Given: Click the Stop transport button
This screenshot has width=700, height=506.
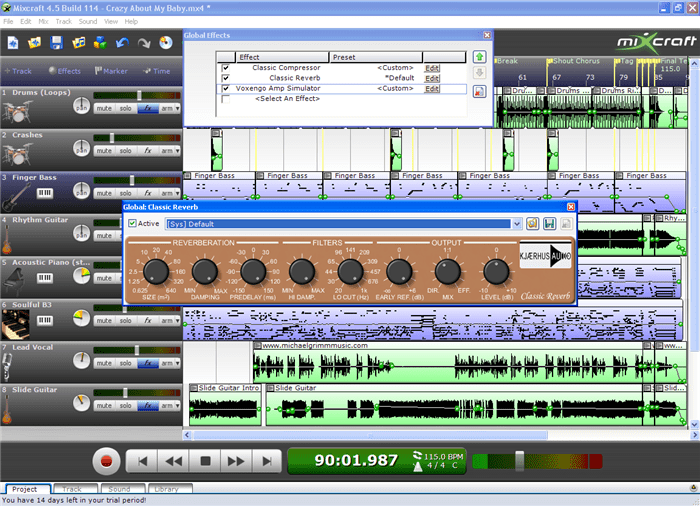Looking at the screenshot, I should pos(205,461).
